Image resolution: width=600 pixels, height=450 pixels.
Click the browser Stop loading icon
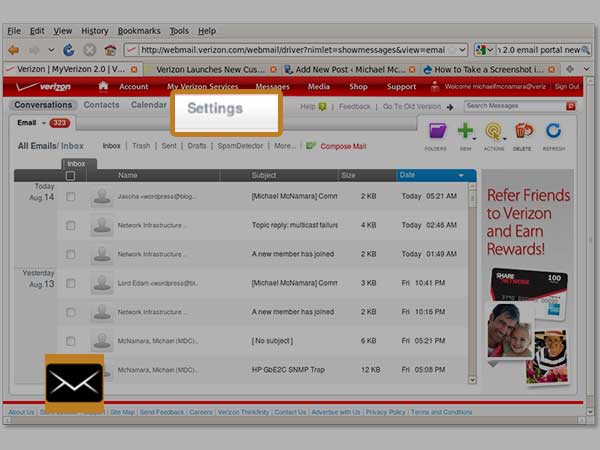90,50
